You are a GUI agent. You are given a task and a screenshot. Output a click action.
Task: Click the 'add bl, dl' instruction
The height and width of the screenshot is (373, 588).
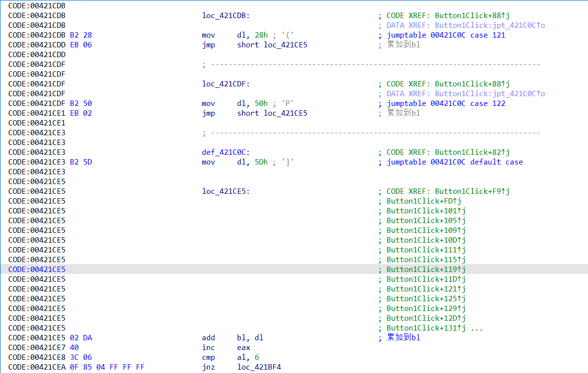(233, 338)
